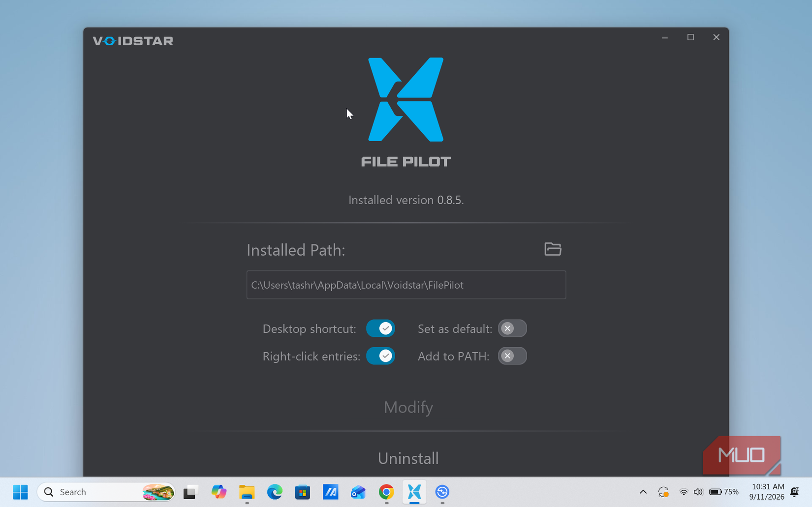Click the "FILE PILOT" title text
Viewport: 812px width, 507px height.
pos(406,162)
